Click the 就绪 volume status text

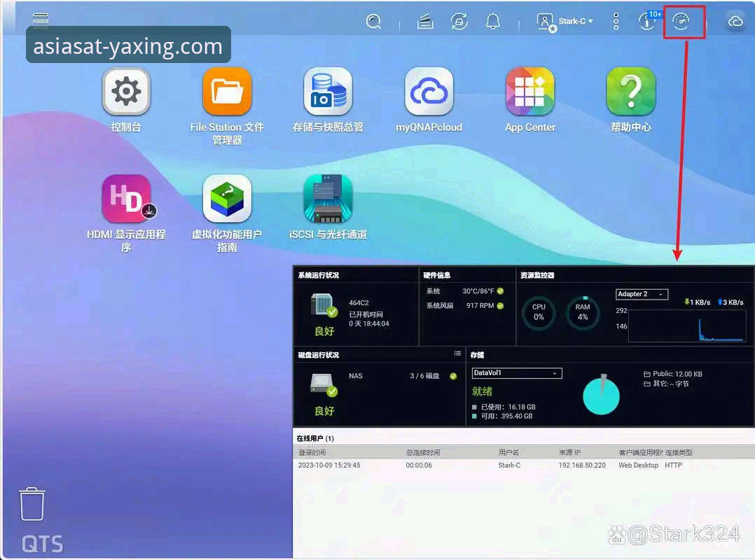click(482, 391)
